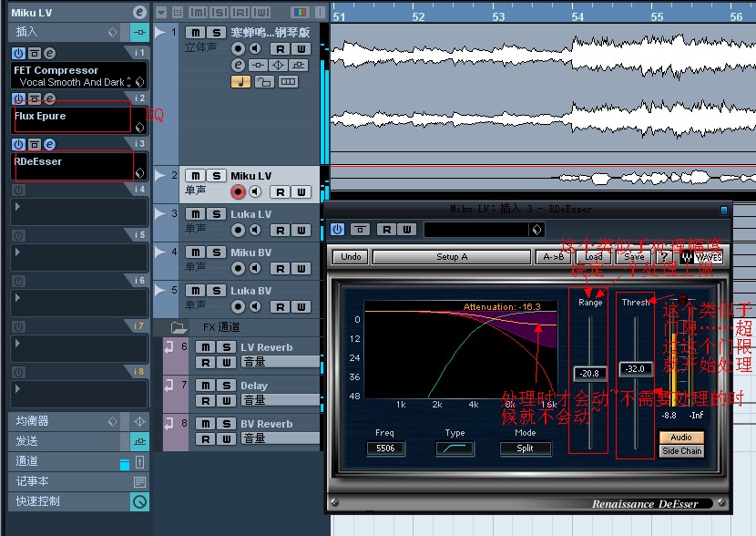
Task: Solo the Delay FX channel
Action: tap(226, 385)
